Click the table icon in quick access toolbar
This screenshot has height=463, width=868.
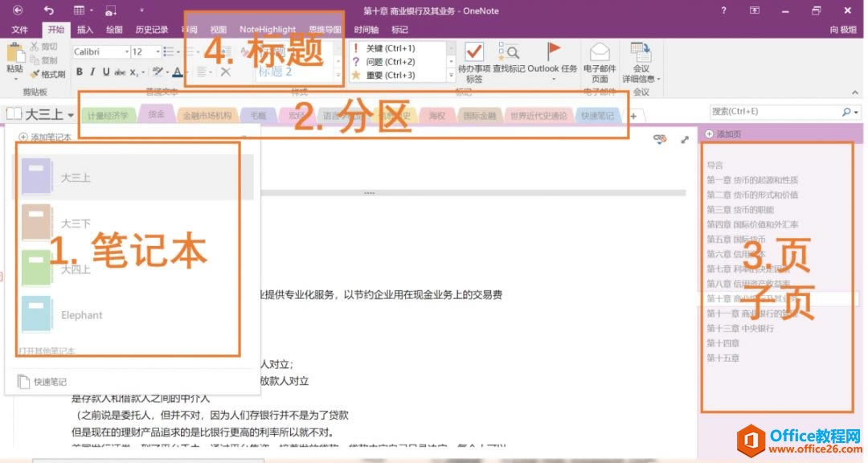tap(79, 10)
